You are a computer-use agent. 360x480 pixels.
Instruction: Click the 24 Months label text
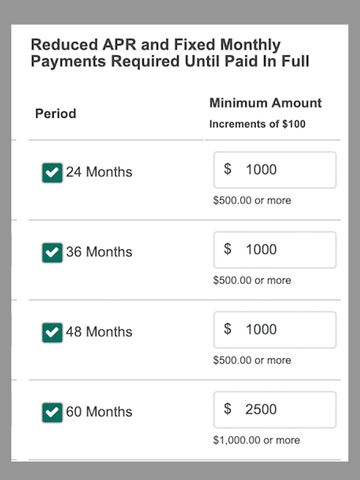[x=99, y=172]
